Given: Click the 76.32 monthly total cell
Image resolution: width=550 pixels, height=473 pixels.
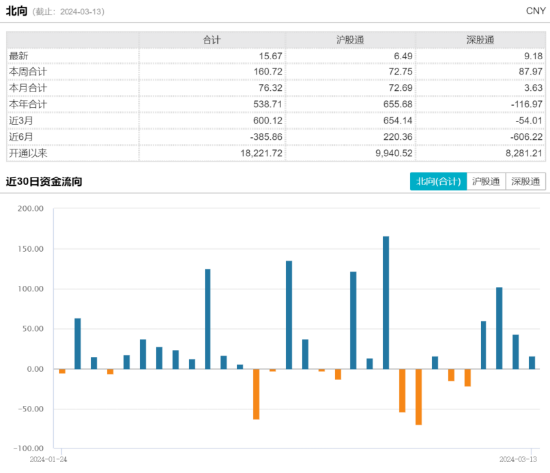Looking at the screenshot, I should click(270, 88).
